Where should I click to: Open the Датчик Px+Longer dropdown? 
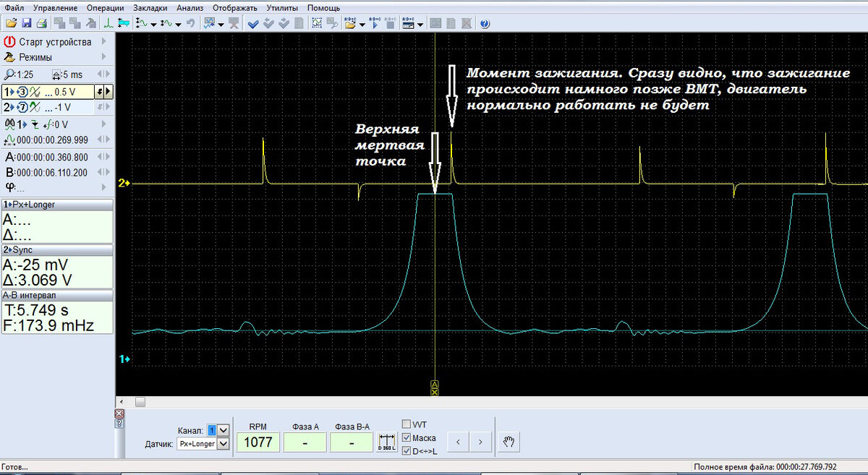(x=223, y=443)
